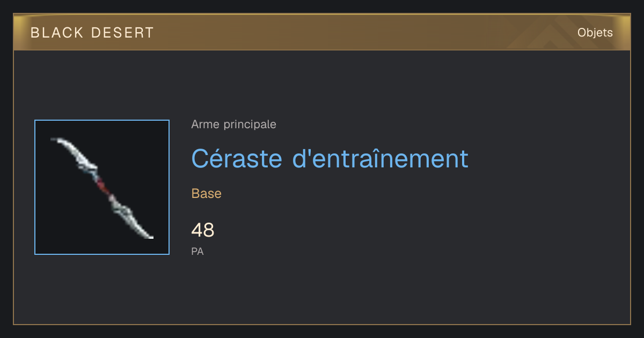Click the Base grade label
Screen dimensions: 644x338
206,194
